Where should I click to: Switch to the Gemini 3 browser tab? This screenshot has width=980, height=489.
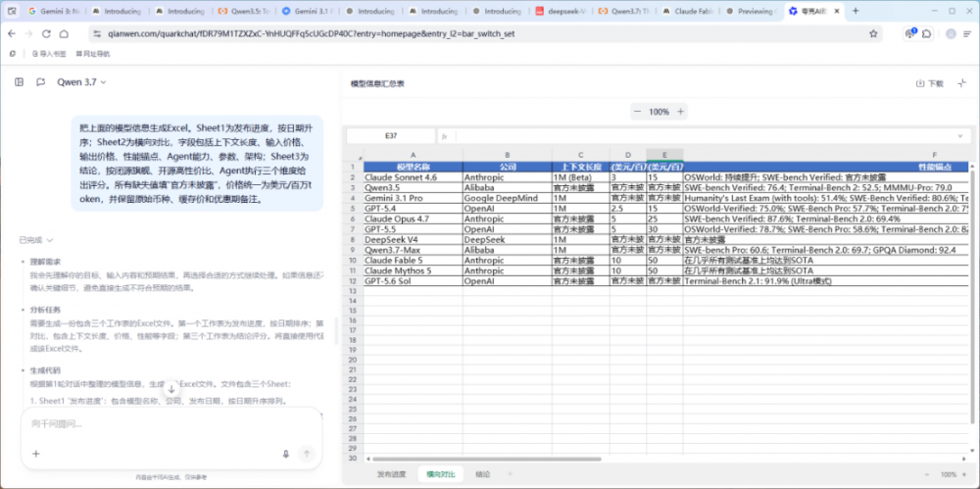click(x=53, y=11)
